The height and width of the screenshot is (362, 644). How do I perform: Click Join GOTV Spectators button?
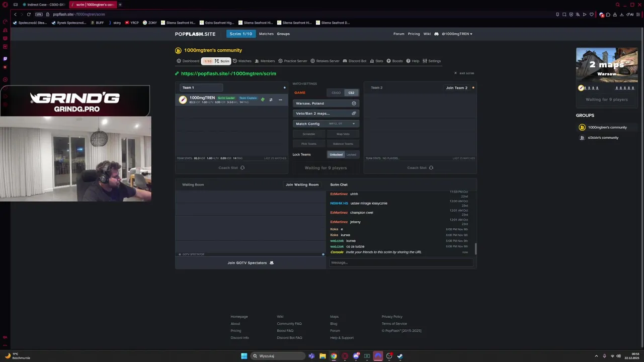tap(251, 262)
